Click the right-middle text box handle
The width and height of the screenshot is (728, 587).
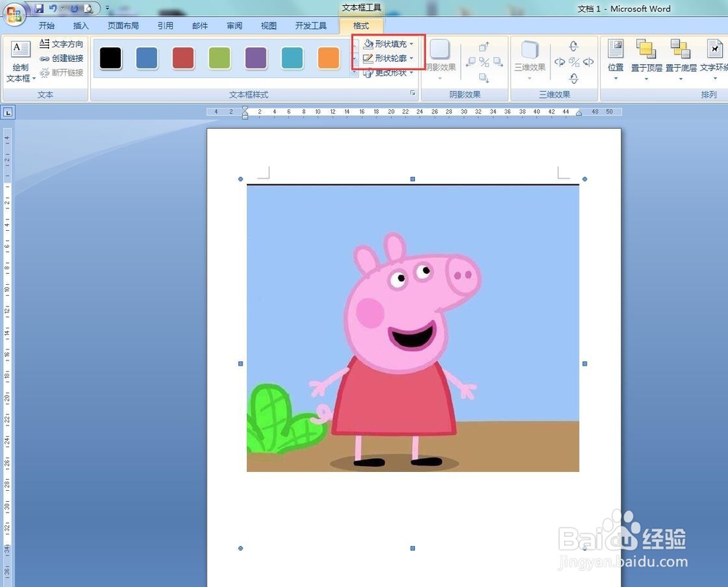coord(585,363)
